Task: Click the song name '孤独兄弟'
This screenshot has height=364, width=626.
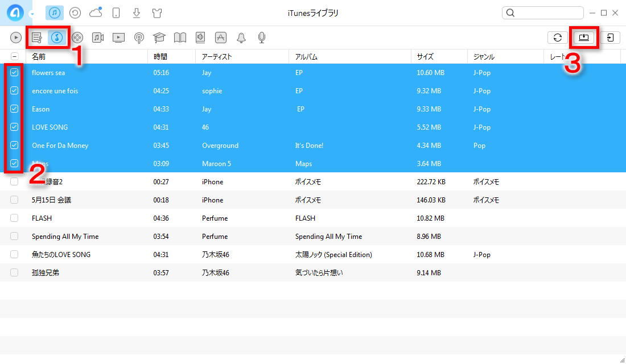Action: click(46, 273)
